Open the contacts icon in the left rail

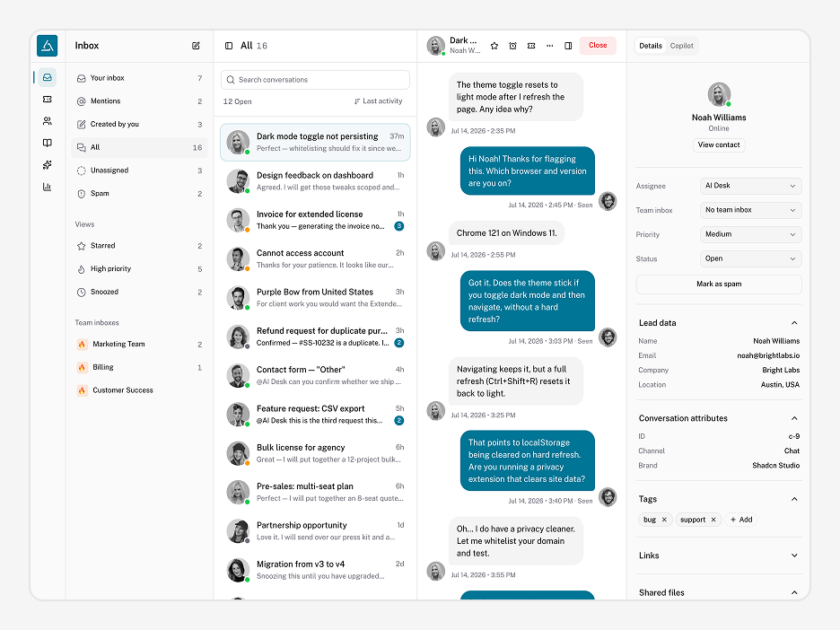coord(48,121)
